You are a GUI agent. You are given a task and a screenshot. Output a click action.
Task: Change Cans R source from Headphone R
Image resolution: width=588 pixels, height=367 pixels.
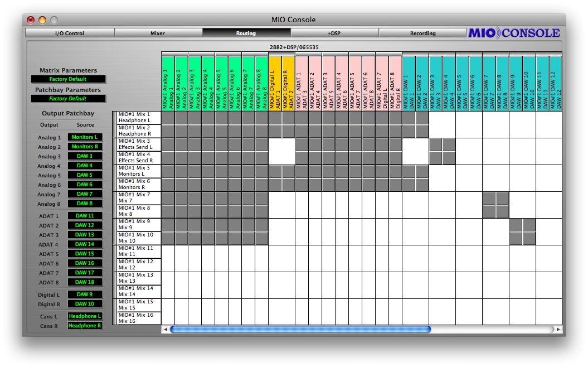[x=85, y=326]
